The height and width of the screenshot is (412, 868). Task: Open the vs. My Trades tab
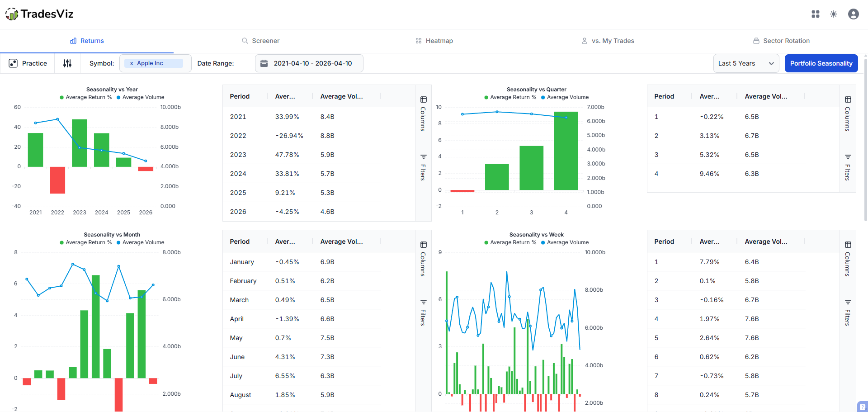tap(608, 41)
